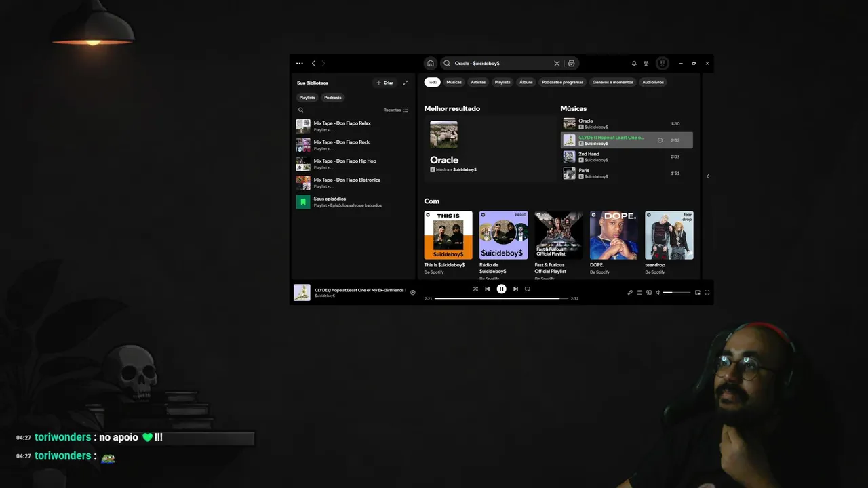Image resolution: width=868 pixels, height=488 pixels.
Task: Open Sua Biblioteca header
Action: [313, 83]
